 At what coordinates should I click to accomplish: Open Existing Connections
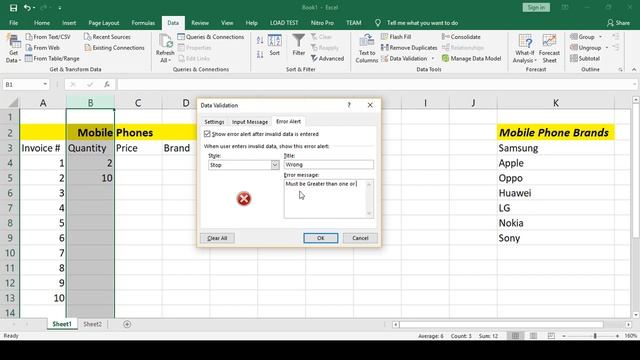point(114,48)
